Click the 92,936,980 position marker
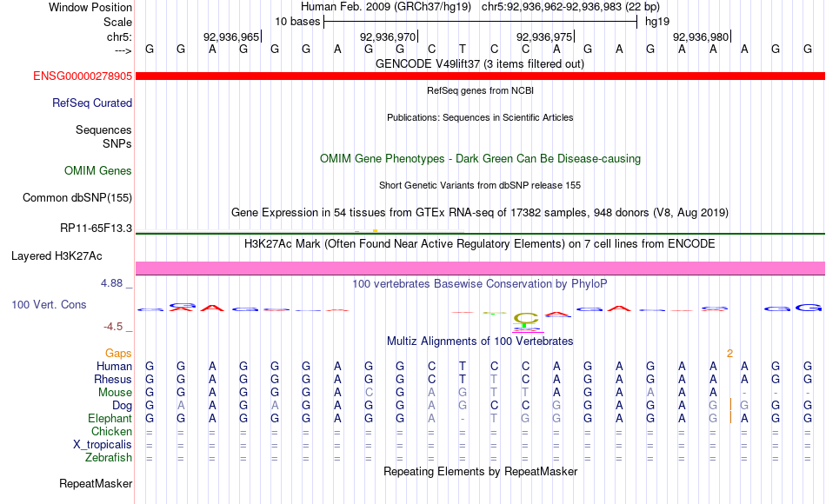 (x=701, y=36)
